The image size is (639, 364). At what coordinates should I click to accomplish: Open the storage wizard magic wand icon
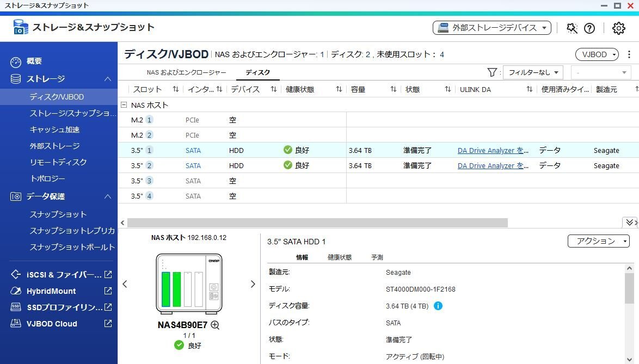pyautogui.click(x=572, y=28)
